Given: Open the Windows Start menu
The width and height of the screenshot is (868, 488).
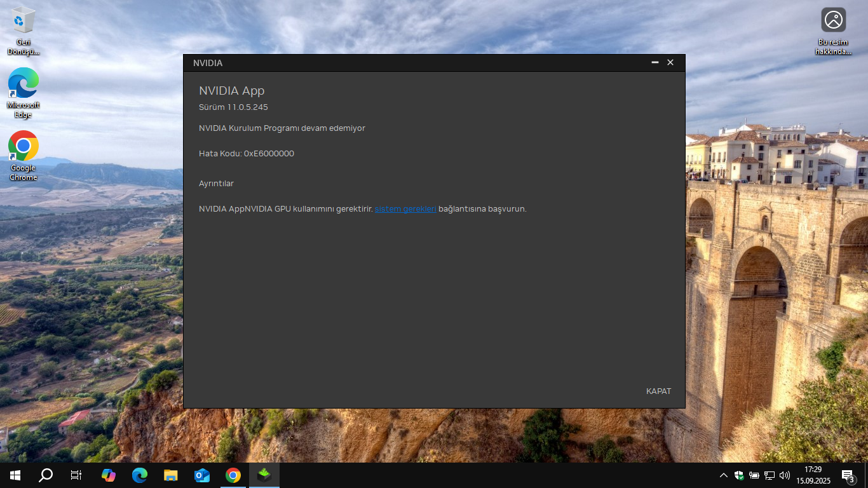Looking at the screenshot, I should coord(15,475).
